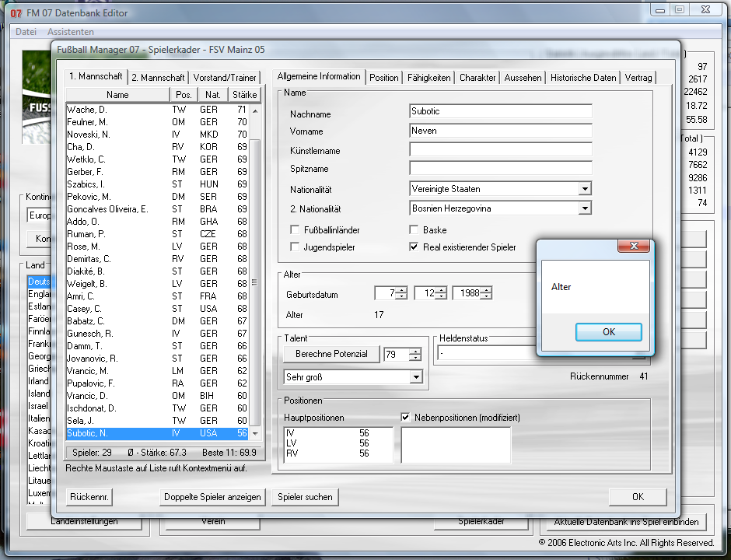Switch to the Fähigkeiten tab

click(x=428, y=78)
